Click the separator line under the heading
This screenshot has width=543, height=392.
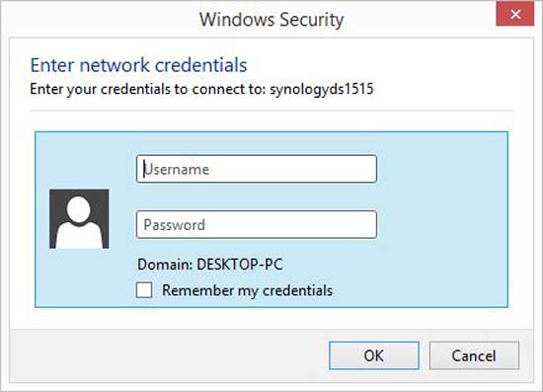pyautogui.click(x=271, y=111)
